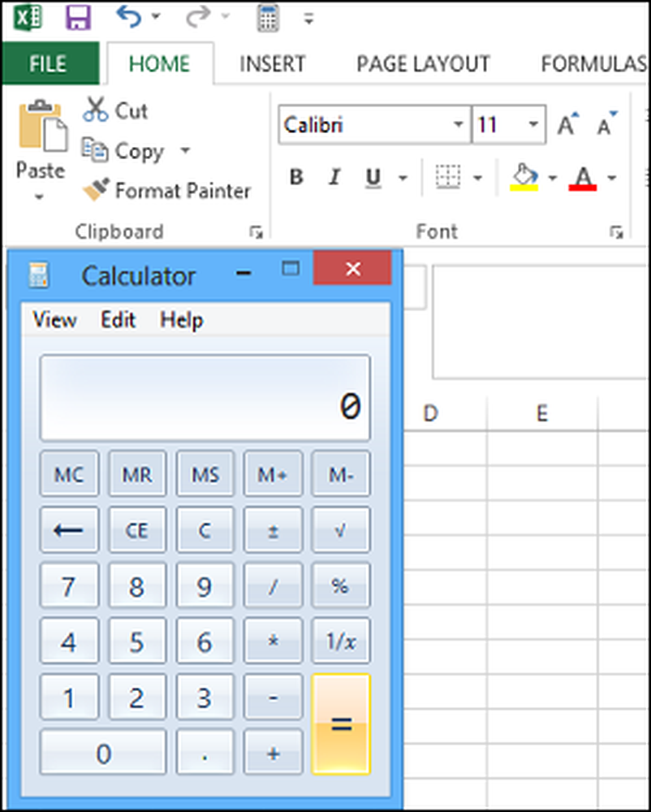Expand the Calibri font name dropdown
Image resolution: width=651 pixels, height=812 pixels.
click(x=459, y=125)
